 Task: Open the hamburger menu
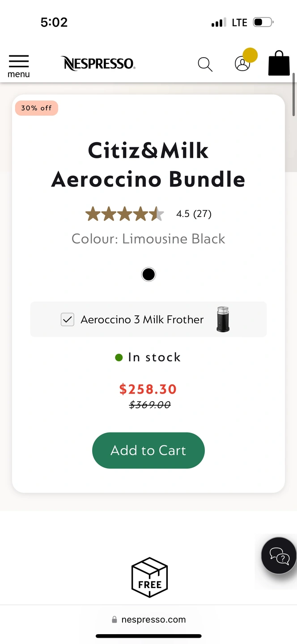click(18, 65)
